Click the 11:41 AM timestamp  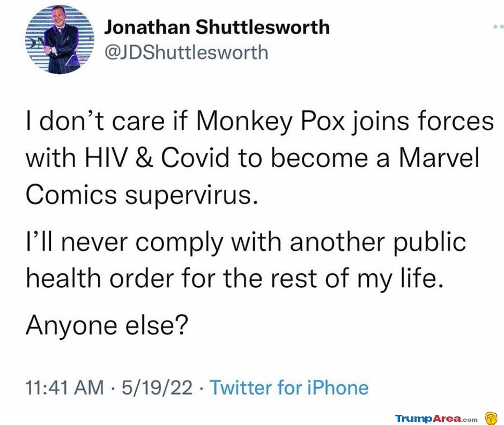(x=64, y=387)
